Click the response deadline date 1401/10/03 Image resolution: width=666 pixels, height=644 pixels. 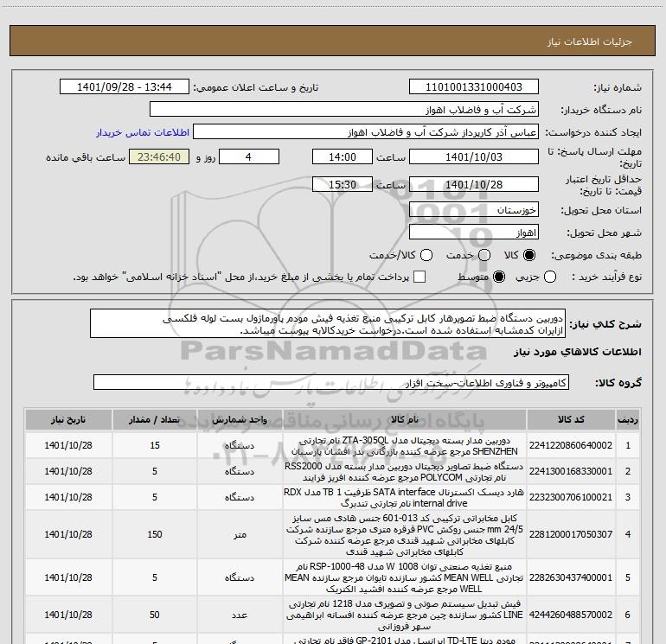point(474,156)
